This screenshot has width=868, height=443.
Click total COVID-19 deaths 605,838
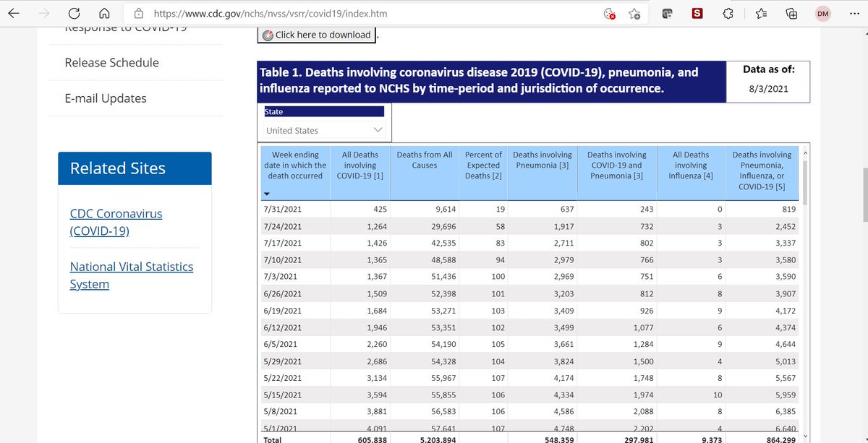tap(371, 439)
